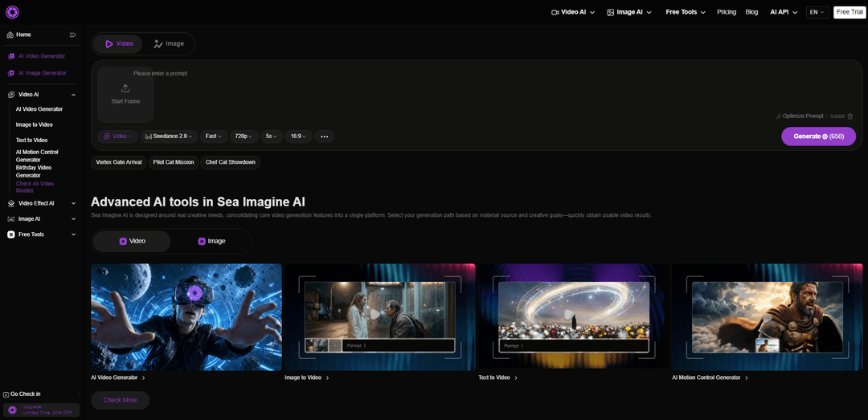Click the Free Tools sidebar icon

pos(11,234)
